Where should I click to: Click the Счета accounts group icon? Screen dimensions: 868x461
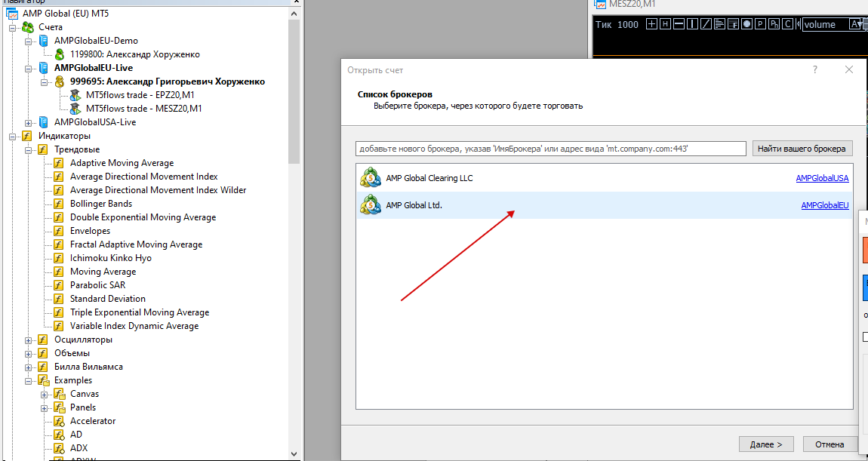click(28, 27)
